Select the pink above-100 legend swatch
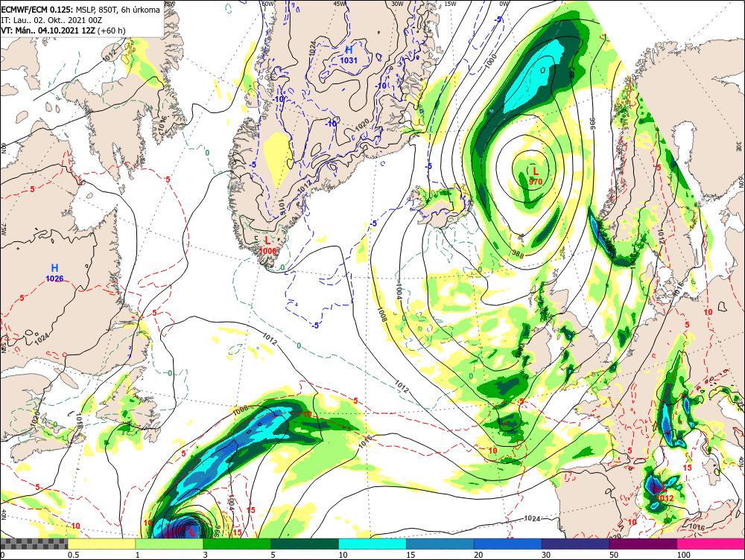Screen dimensions: 745x560 click(x=711, y=544)
